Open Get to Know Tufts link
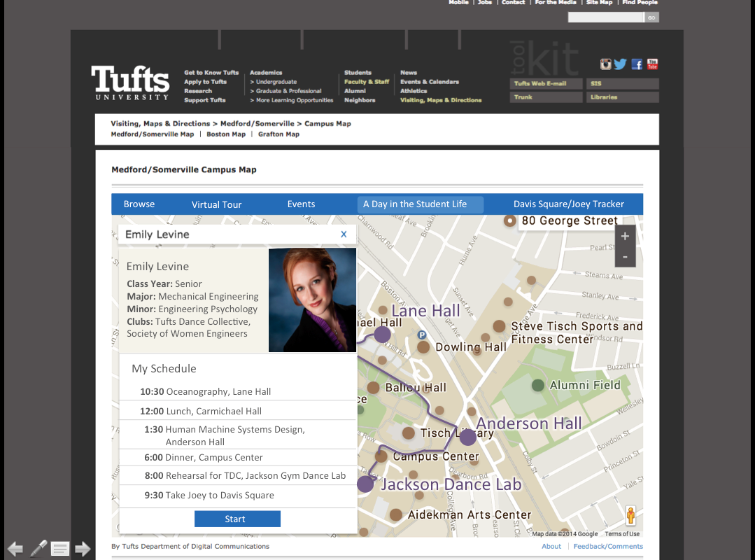This screenshot has width=755, height=560. [x=211, y=73]
